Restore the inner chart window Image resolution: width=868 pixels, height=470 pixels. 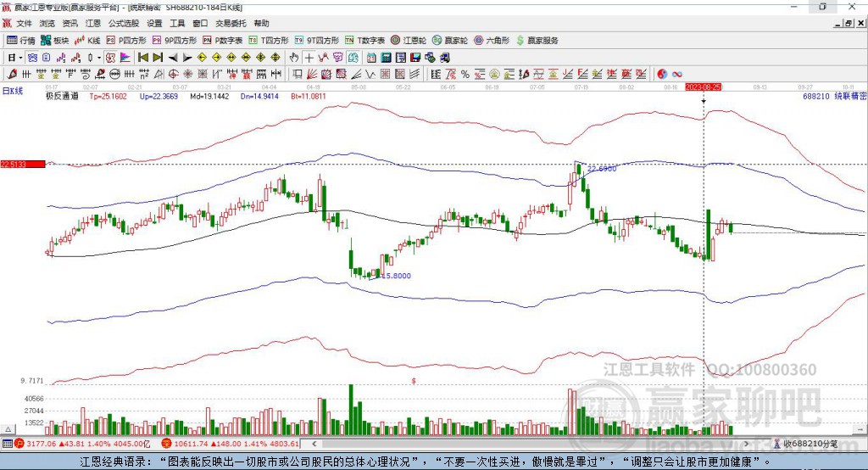pyautogui.click(x=849, y=23)
